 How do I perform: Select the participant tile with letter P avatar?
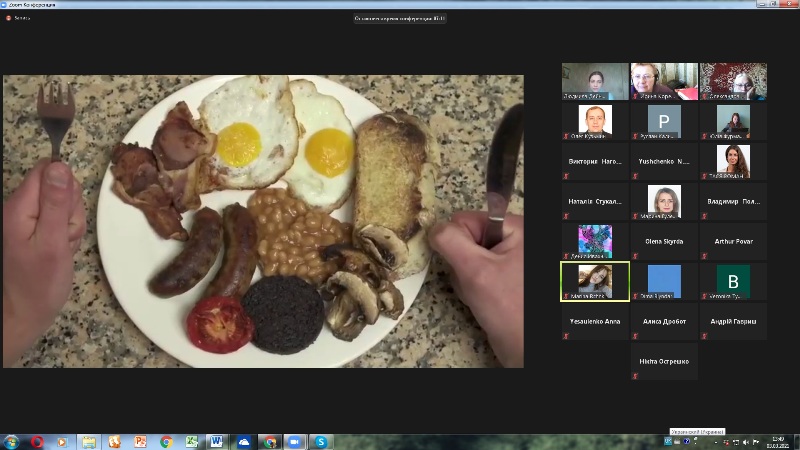(663, 121)
